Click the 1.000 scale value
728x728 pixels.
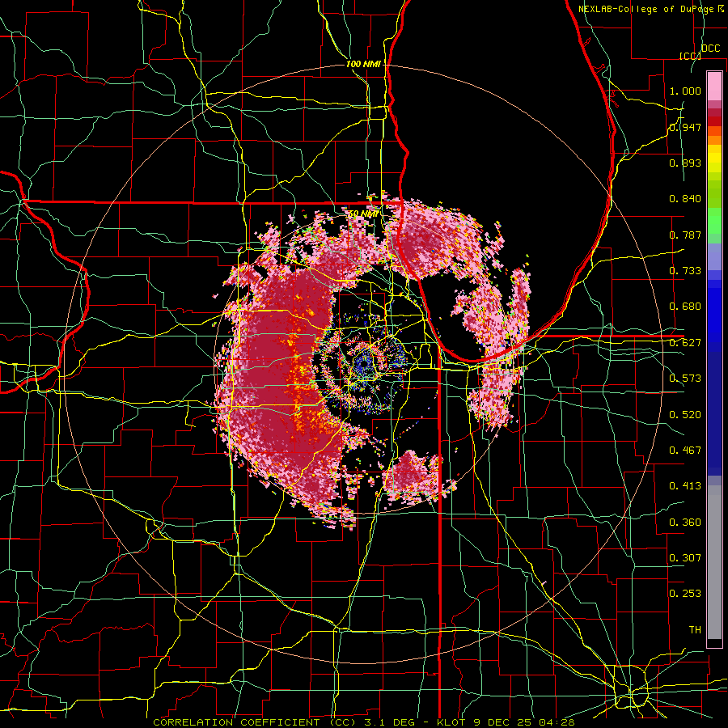click(685, 91)
